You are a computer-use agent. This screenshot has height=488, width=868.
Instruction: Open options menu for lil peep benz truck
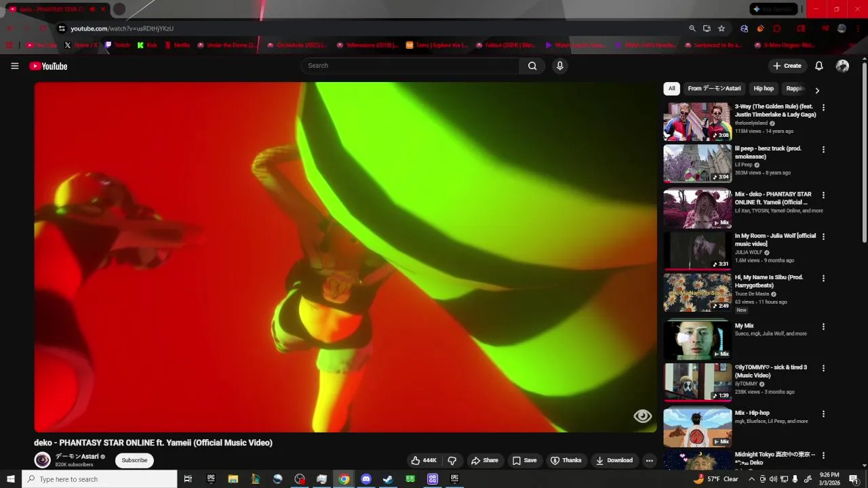point(823,150)
